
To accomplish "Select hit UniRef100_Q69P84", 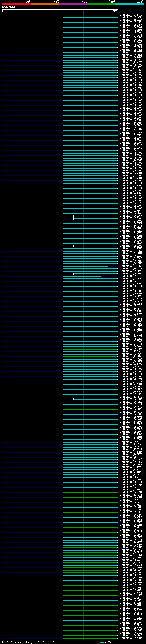I will point(131,27).
